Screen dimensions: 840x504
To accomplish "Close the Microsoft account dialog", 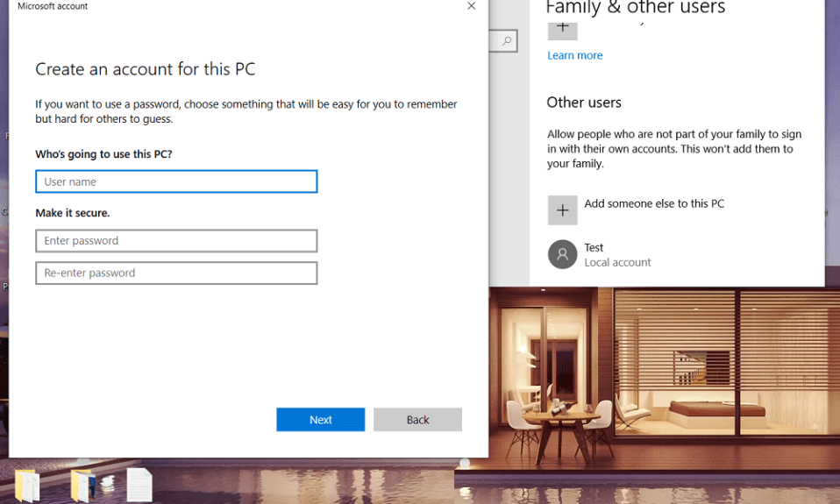I will [471, 6].
